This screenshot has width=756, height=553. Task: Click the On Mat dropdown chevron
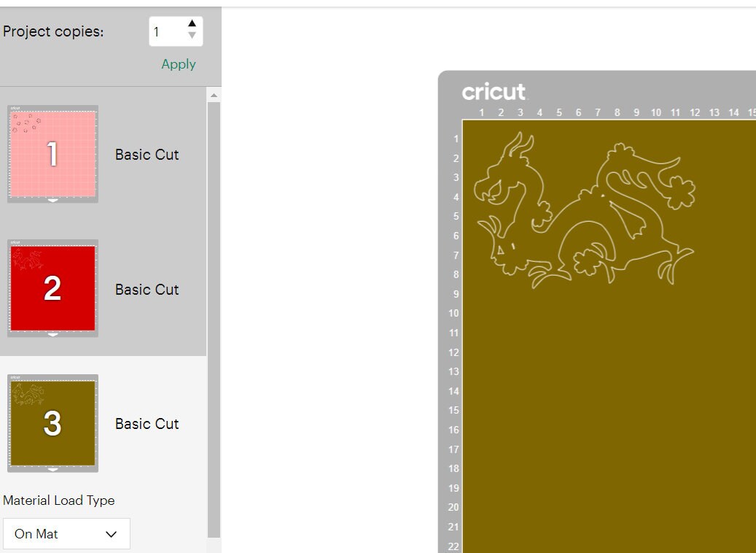pos(112,534)
